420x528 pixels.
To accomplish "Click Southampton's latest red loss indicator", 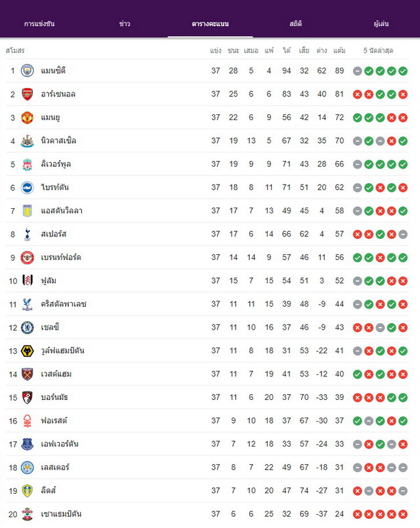I will [403, 514].
